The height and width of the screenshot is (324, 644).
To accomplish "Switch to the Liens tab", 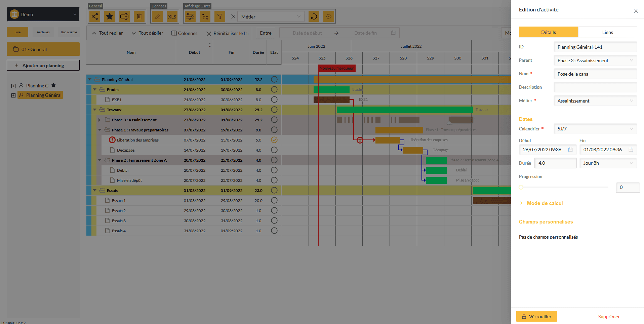I will (607, 32).
